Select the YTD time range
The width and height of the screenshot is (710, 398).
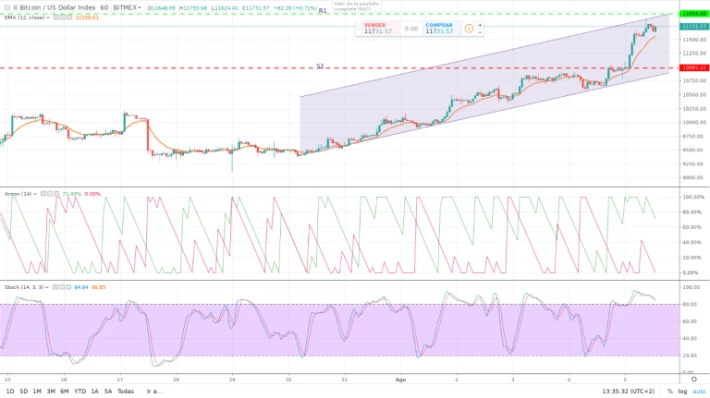[x=80, y=391]
